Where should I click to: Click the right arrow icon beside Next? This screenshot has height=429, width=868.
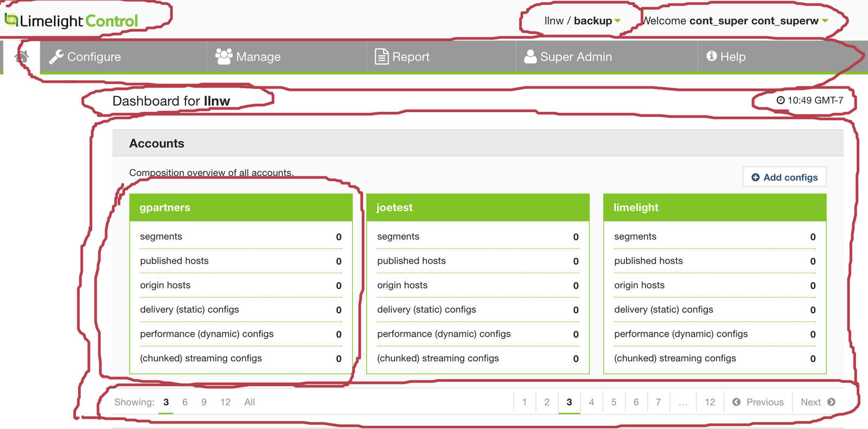click(x=831, y=402)
